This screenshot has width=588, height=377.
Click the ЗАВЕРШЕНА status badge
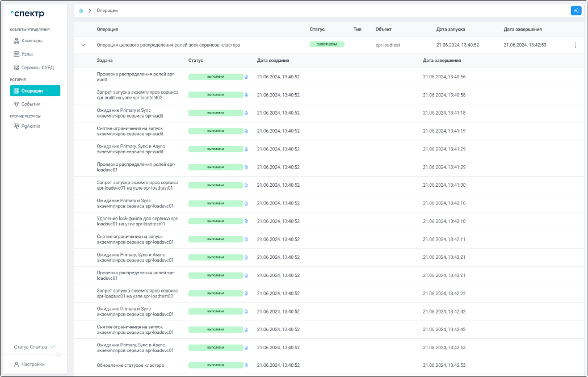[326, 44]
